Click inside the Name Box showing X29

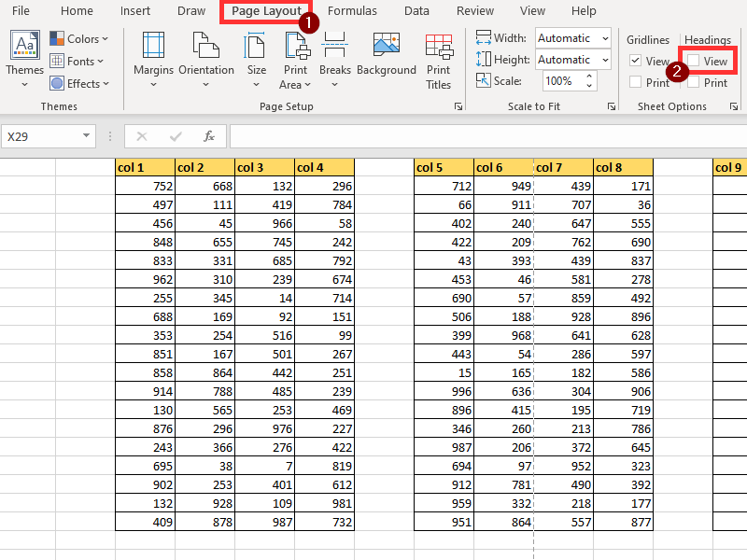pos(42,135)
